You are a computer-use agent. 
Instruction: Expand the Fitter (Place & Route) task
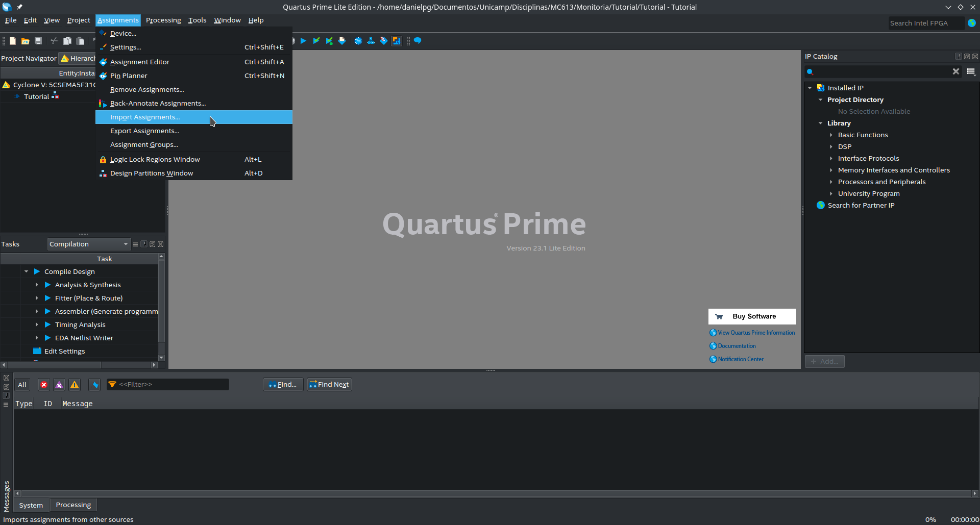click(37, 298)
